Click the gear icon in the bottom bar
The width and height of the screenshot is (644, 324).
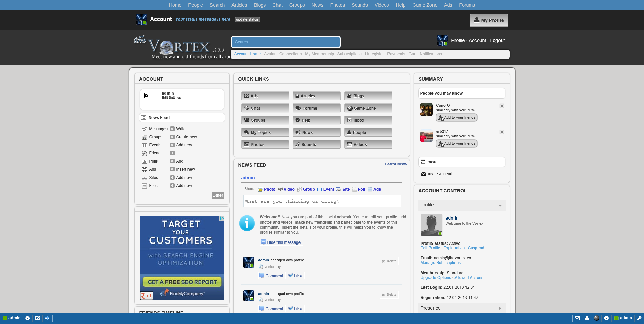tap(28, 318)
